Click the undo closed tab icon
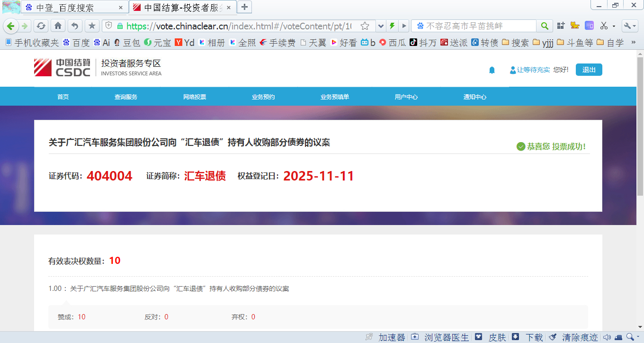Image resolution: width=644 pixels, height=343 pixels. [75, 26]
